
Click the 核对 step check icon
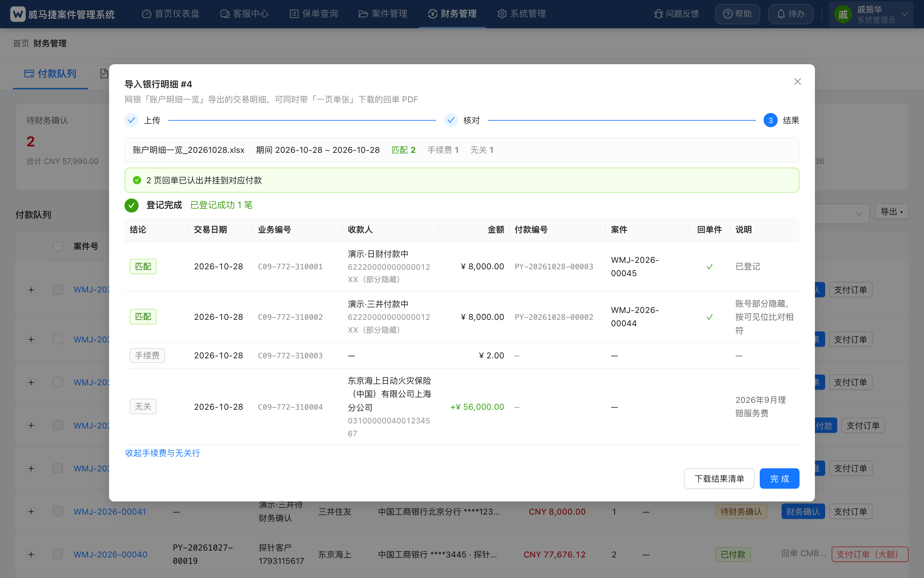[x=451, y=120]
